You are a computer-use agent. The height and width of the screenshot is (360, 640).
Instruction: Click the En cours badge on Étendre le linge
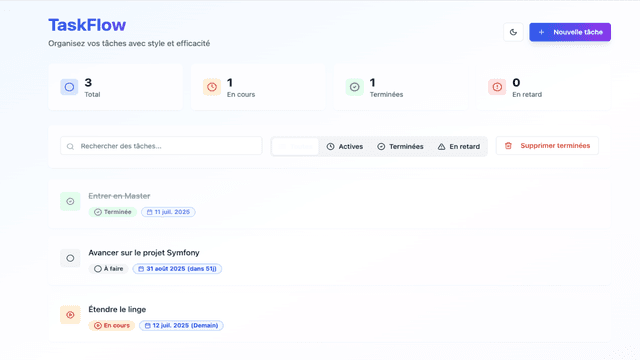pyautogui.click(x=111, y=326)
